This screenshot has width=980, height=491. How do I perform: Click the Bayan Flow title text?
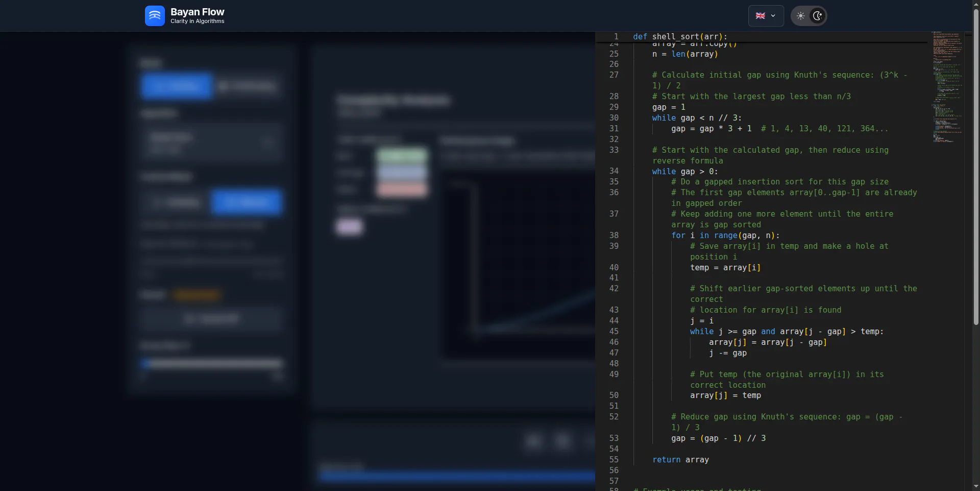point(197,12)
